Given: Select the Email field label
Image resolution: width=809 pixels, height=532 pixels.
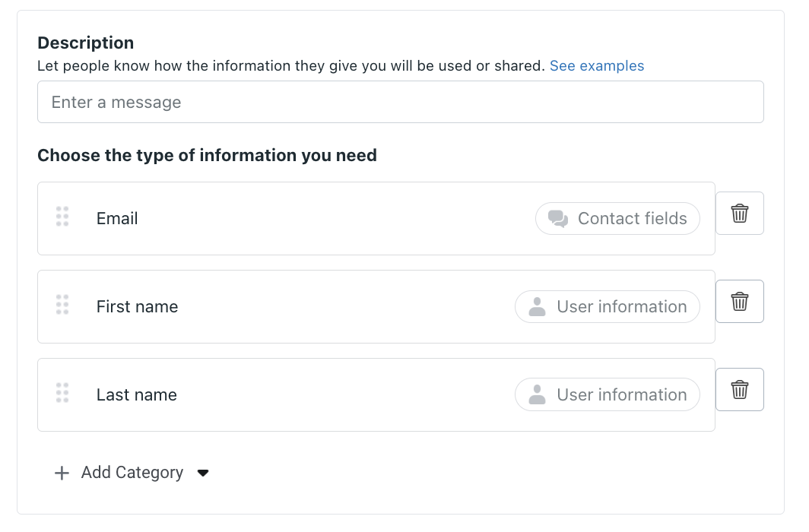Looking at the screenshot, I should tap(117, 219).
